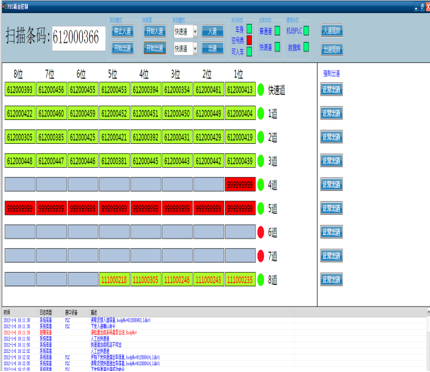Select cell 612000431 in the 2道 row
The width and height of the screenshot is (430, 372).
(177, 137)
